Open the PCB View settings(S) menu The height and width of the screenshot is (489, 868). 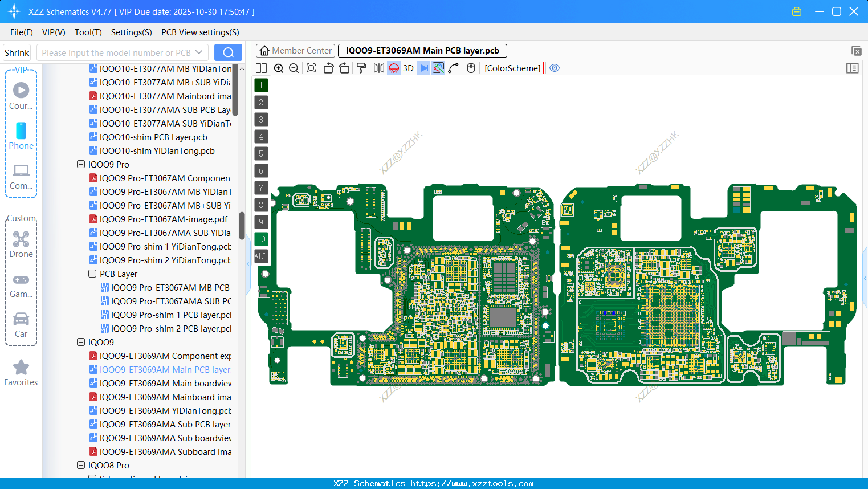coord(199,32)
